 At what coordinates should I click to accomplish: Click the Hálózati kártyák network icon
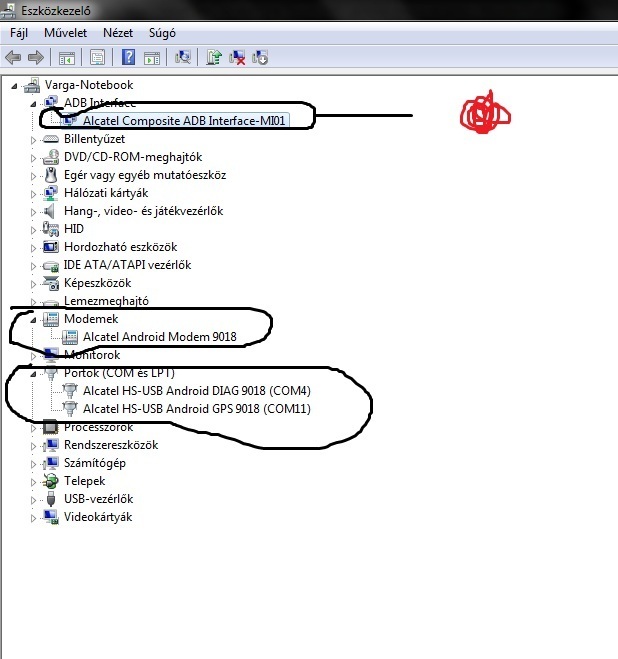(x=51, y=193)
